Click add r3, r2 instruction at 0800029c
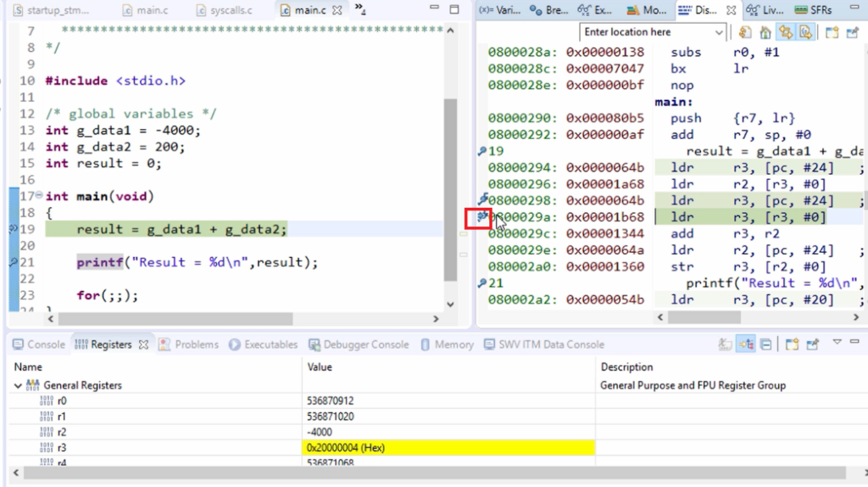This screenshot has height=487, width=868. (x=726, y=233)
